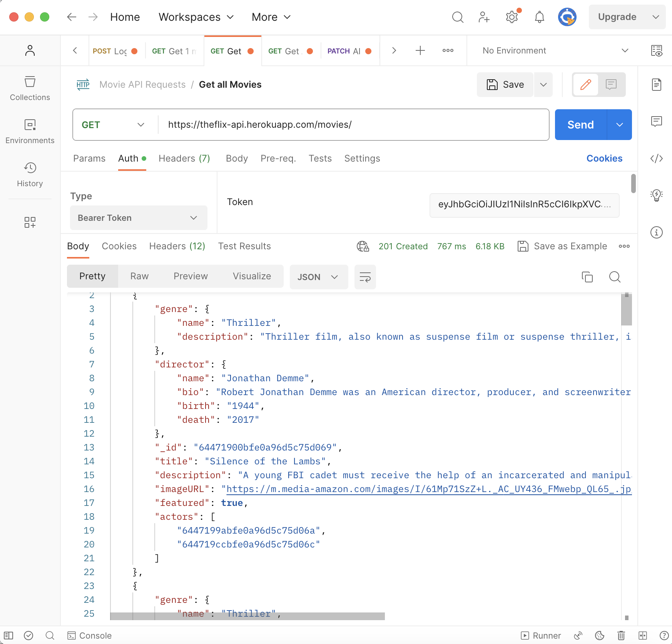The height and width of the screenshot is (644, 672).
Task: Switch to the Headers (7) tab
Action: click(184, 158)
